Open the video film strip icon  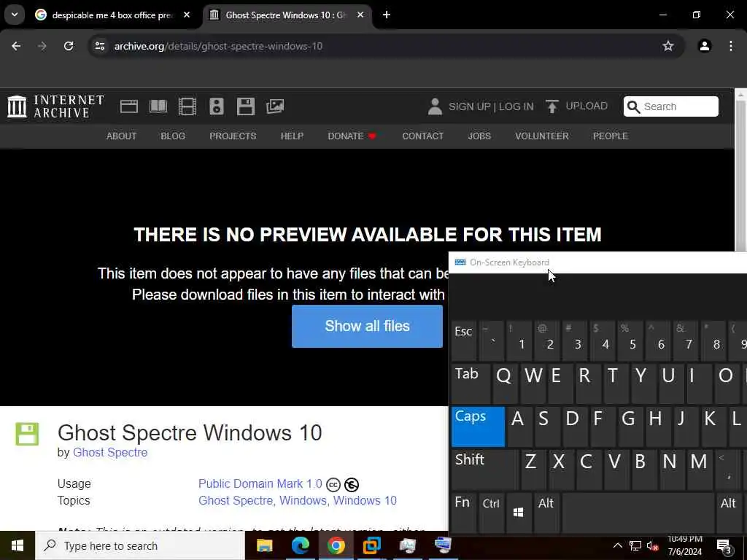click(x=187, y=106)
